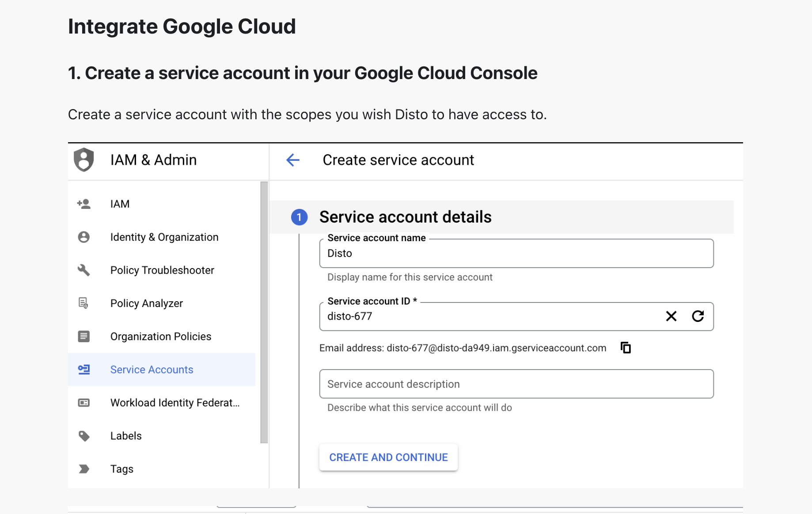
Task: Click the Policy Analyzer document icon
Action: click(83, 303)
